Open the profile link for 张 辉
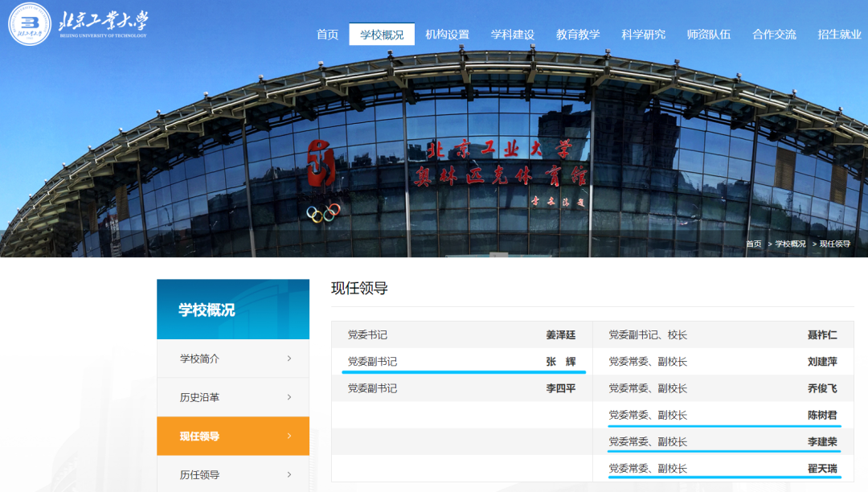 (x=561, y=362)
